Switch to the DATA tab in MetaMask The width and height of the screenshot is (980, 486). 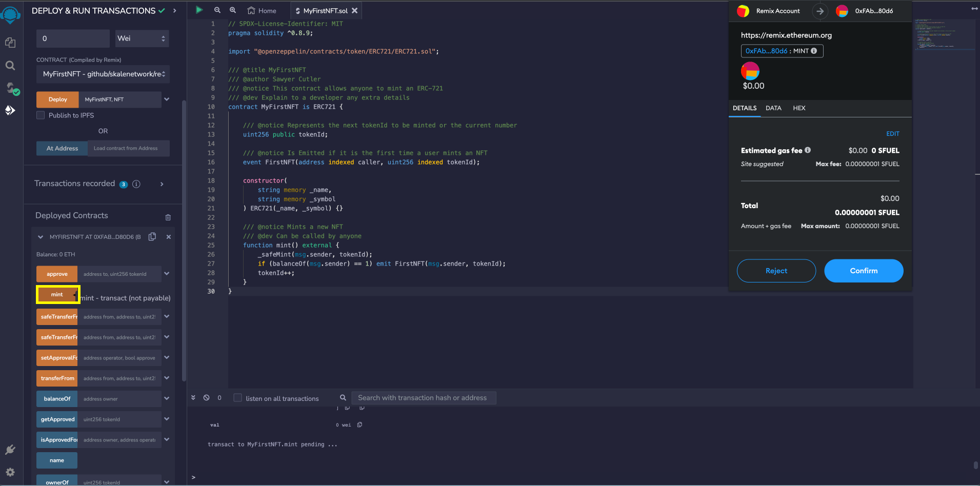(x=773, y=108)
